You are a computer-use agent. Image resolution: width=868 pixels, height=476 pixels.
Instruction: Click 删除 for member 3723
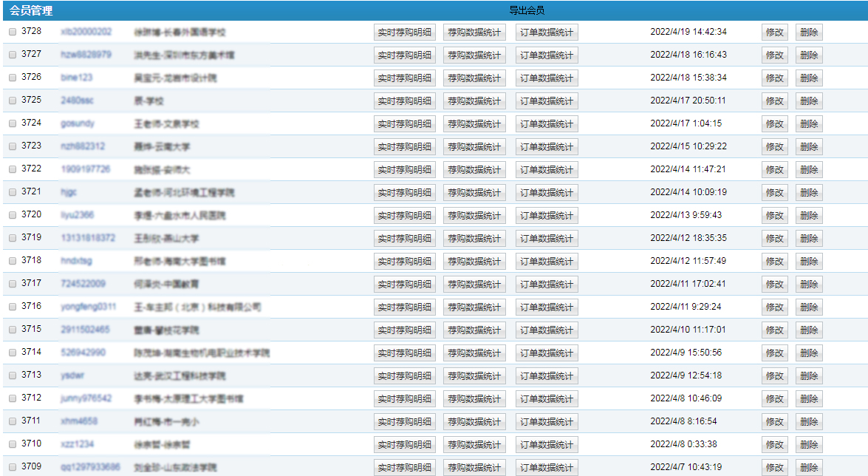point(809,147)
